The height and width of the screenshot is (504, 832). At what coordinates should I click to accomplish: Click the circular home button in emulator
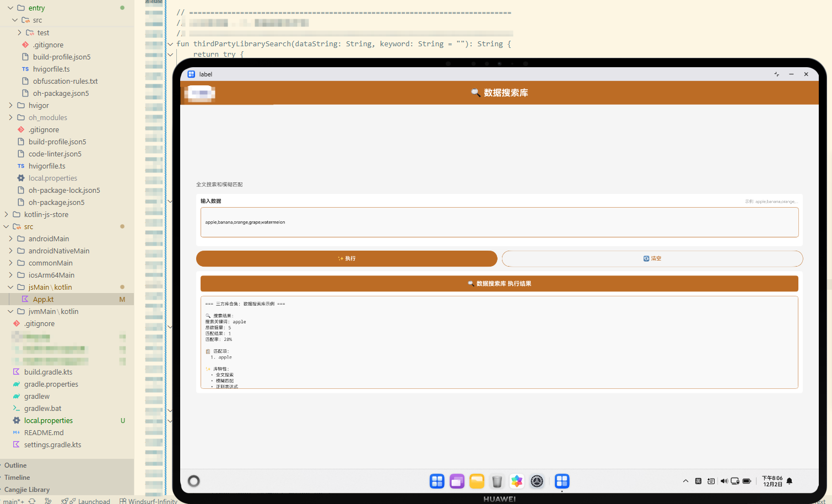click(194, 481)
